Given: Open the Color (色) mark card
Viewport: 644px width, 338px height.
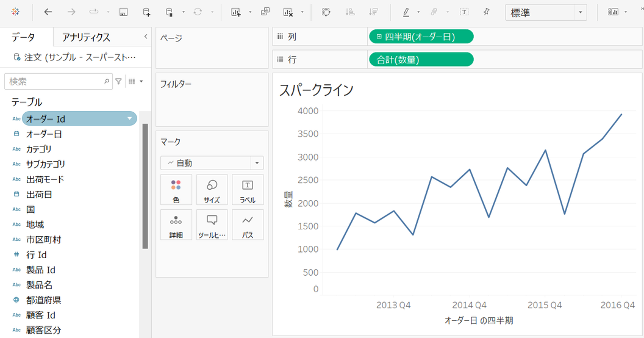Looking at the screenshot, I should point(176,190).
